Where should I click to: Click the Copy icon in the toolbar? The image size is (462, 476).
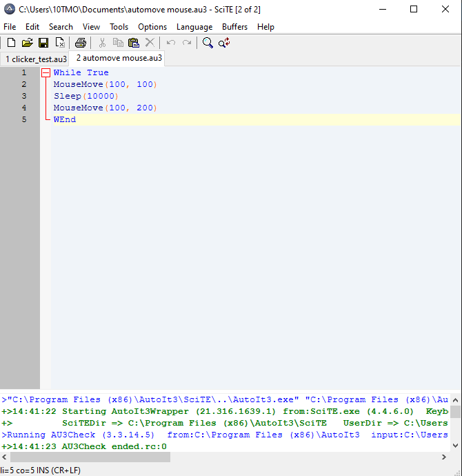[118, 43]
